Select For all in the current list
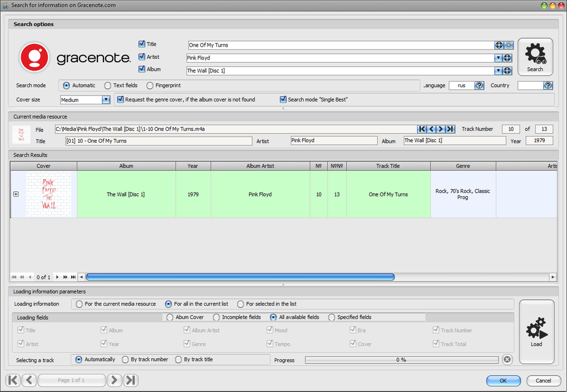The height and width of the screenshot is (392, 567). 168,304
